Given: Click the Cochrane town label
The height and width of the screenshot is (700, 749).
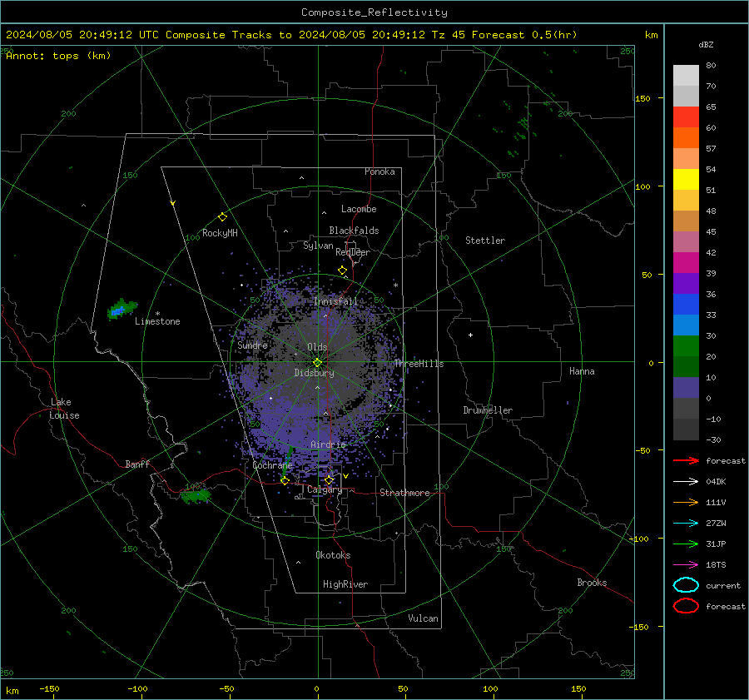Looking at the screenshot, I should click(x=272, y=465).
